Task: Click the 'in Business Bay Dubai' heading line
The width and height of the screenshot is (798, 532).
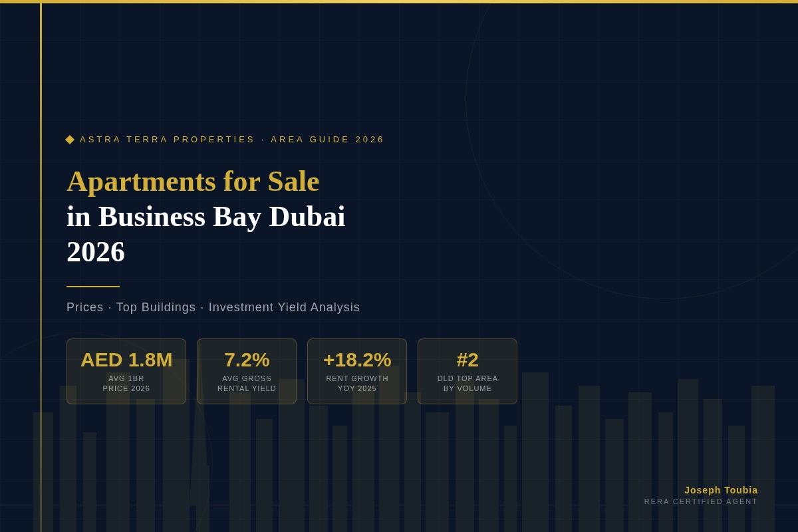Action: 206,217
